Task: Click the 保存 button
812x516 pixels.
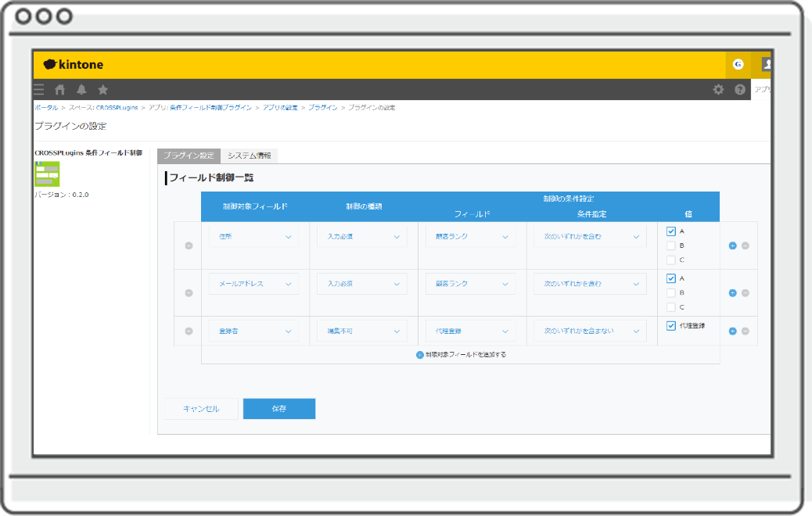Action: tap(279, 409)
